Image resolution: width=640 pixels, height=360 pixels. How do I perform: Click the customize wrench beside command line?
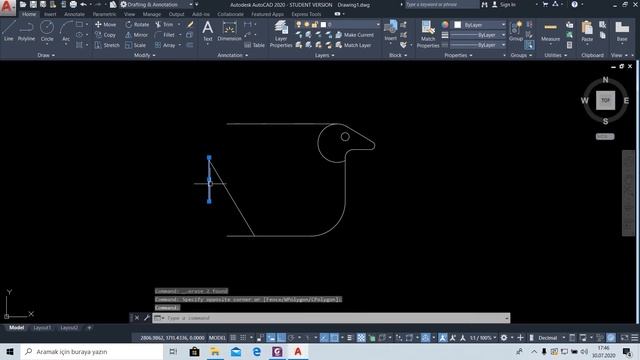(147, 318)
